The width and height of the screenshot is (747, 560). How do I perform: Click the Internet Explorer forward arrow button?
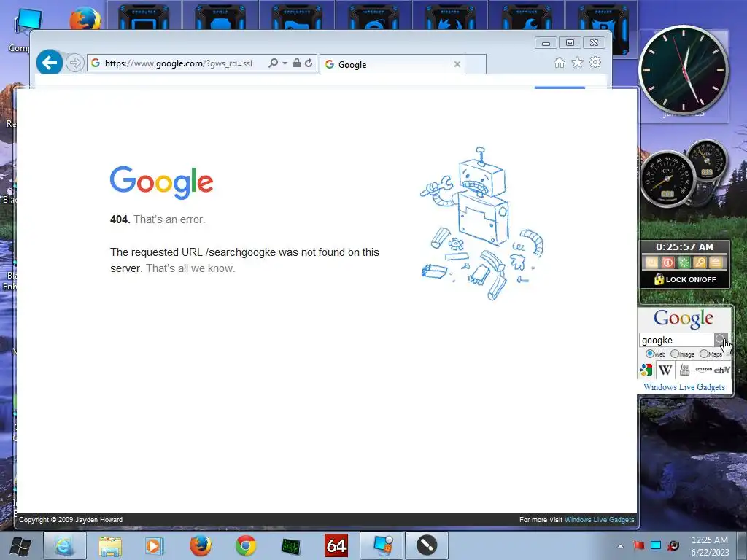(75, 63)
